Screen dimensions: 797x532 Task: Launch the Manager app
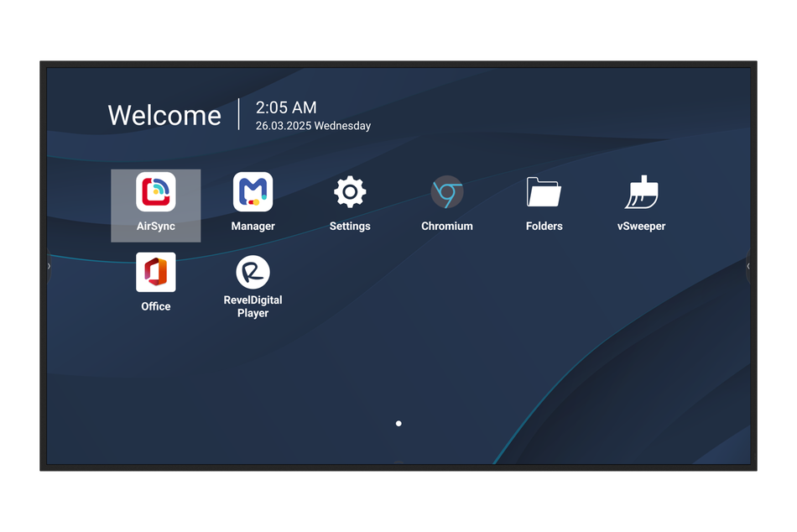[253, 193]
